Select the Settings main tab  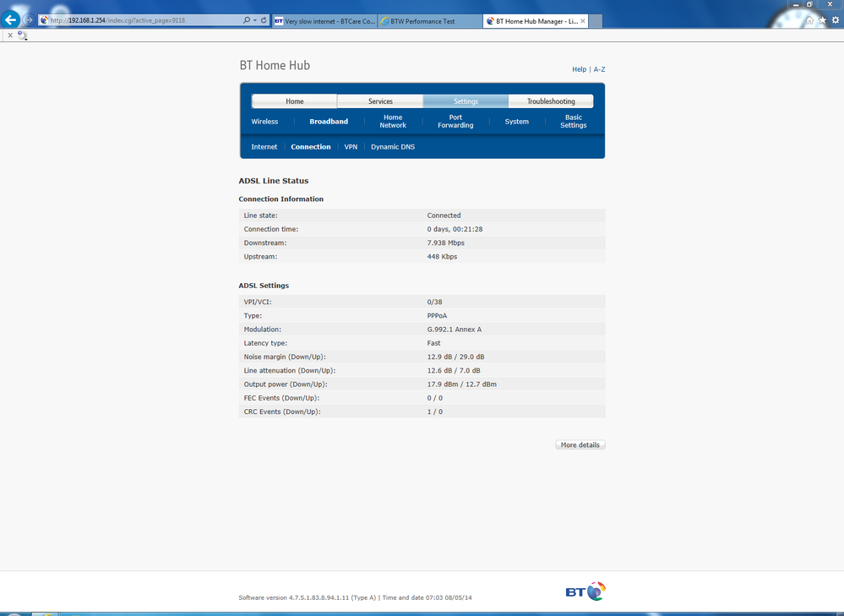coord(466,101)
